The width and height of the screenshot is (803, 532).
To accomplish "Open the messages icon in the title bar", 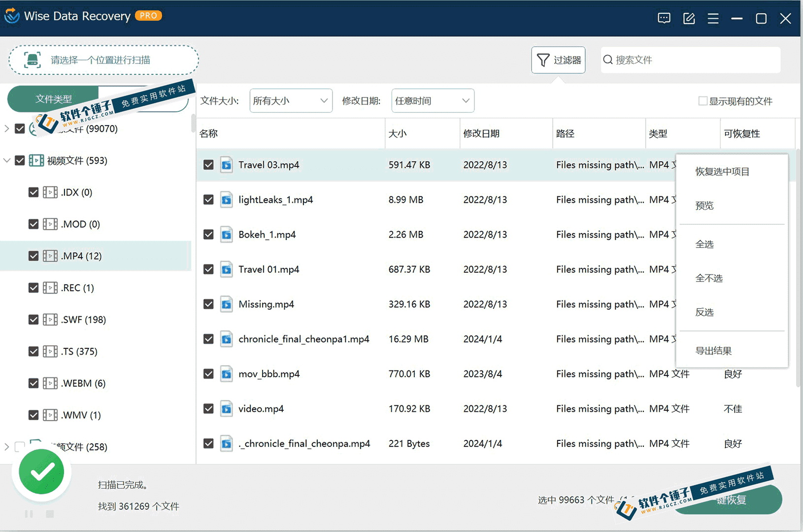I will [x=664, y=18].
